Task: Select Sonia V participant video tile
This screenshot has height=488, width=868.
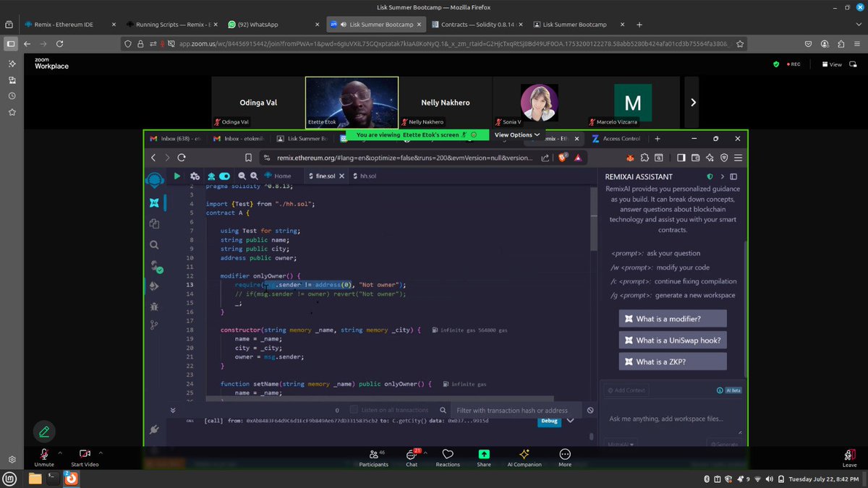Action: click(538, 103)
